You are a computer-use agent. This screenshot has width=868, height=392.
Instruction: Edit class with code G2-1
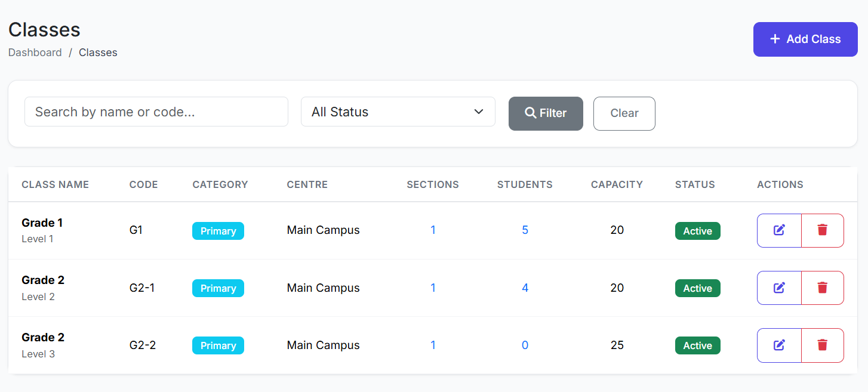tap(779, 288)
